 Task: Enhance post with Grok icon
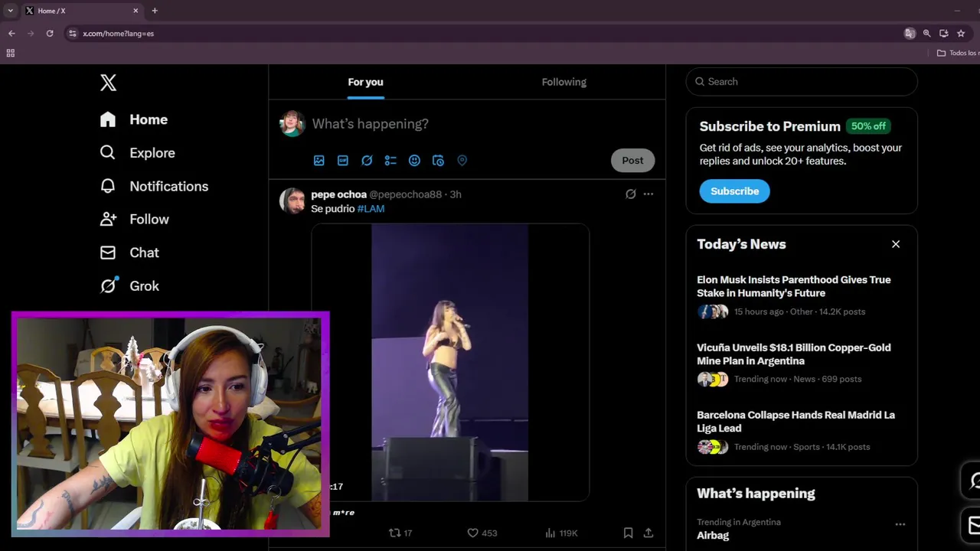[x=367, y=161]
